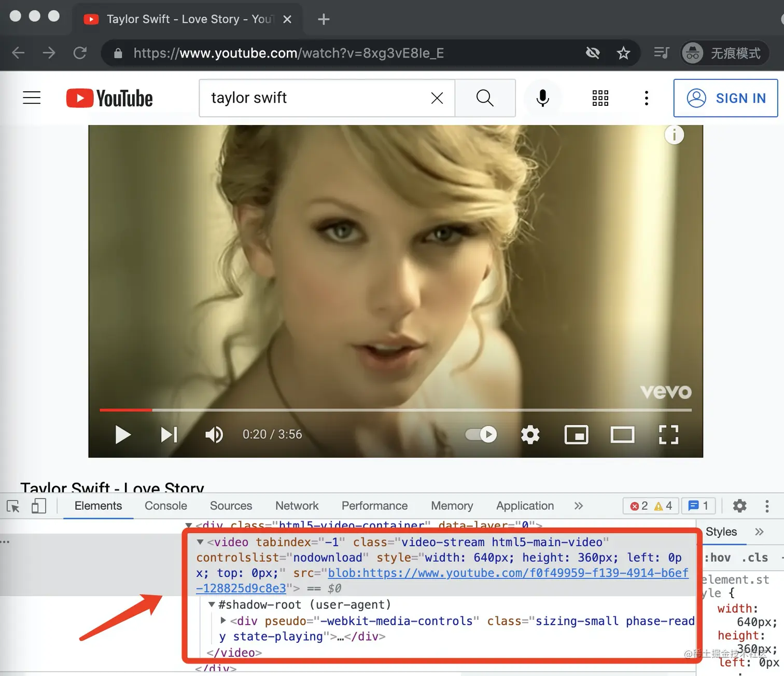
Task: Open the player settings gear
Action: click(530, 435)
